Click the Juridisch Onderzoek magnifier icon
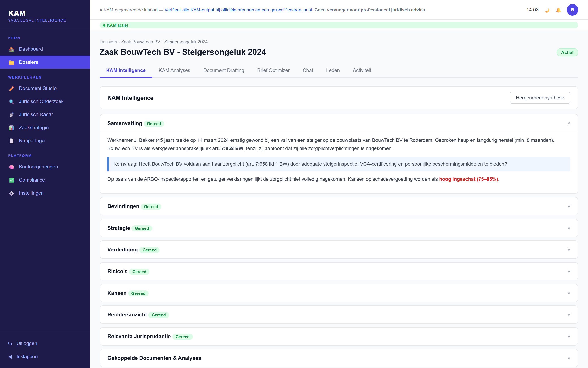The image size is (588, 368). click(11, 101)
